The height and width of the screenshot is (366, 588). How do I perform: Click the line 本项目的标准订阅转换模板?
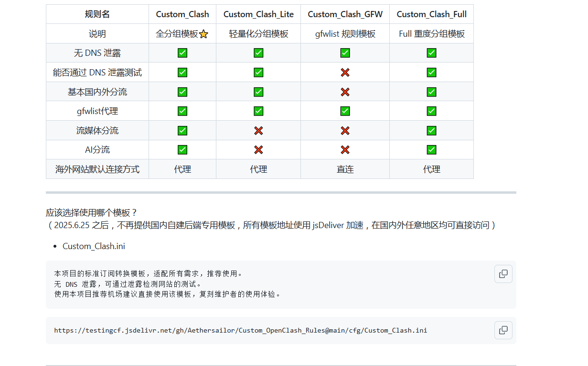[x=149, y=274]
